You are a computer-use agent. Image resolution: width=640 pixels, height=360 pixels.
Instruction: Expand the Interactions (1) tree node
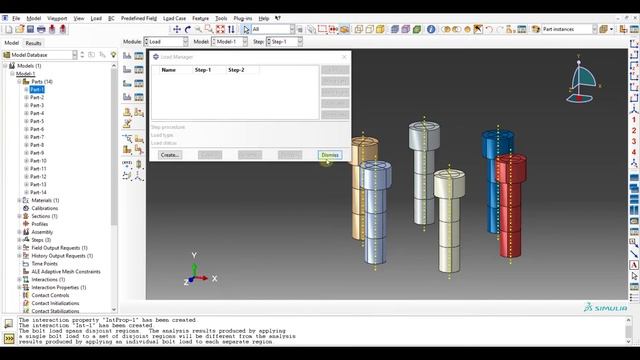coord(19,280)
